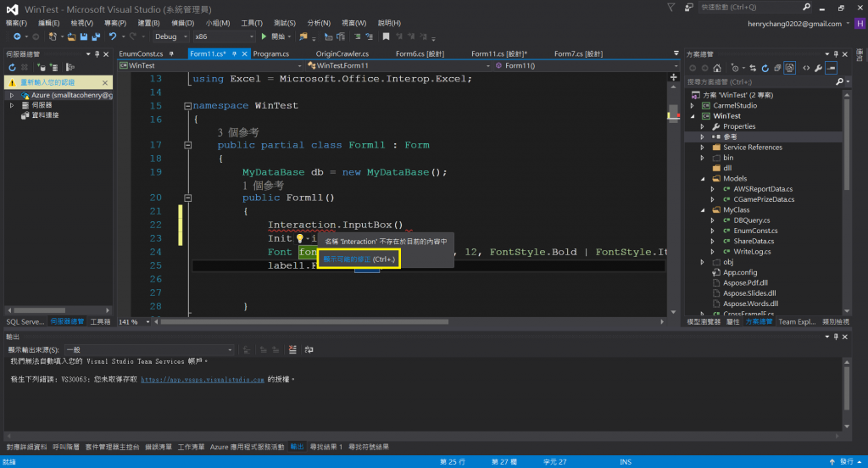The height and width of the screenshot is (468, 868).
Task: Click the Find in Files toolbar icon
Action: tap(303, 36)
